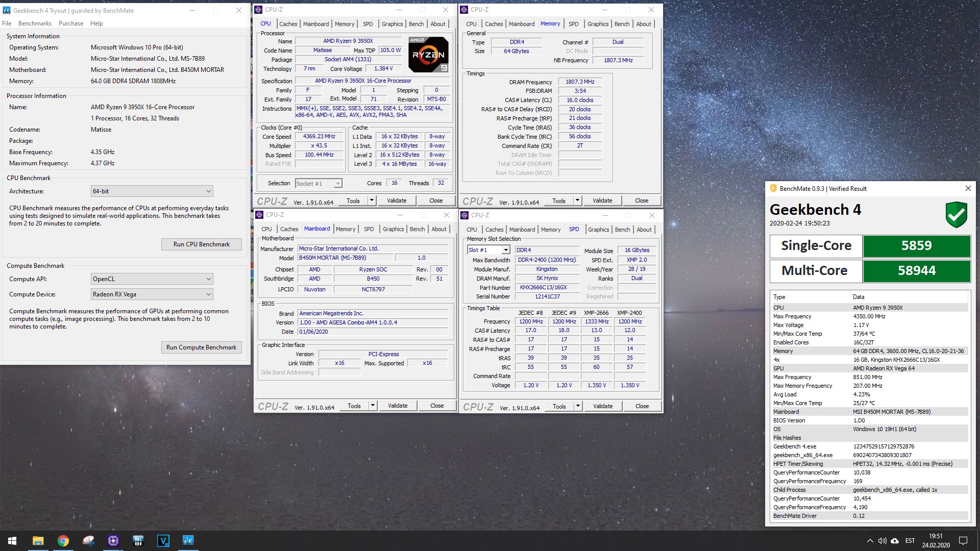Viewport: 980px width, 551px height.
Task: Click title icon of CPU-Z CPU window
Action: pyautogui.click(x=258, y=10)
